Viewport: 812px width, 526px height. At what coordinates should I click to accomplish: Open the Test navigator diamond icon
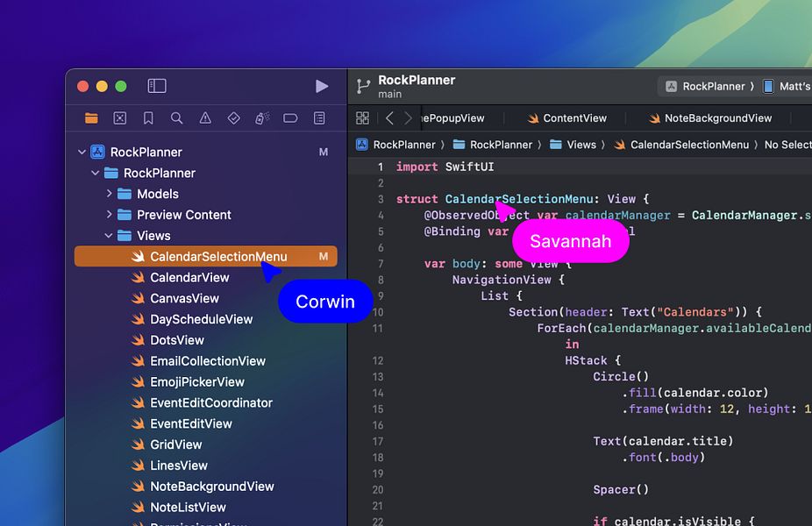pyautogui.click(x=233, y=118)
